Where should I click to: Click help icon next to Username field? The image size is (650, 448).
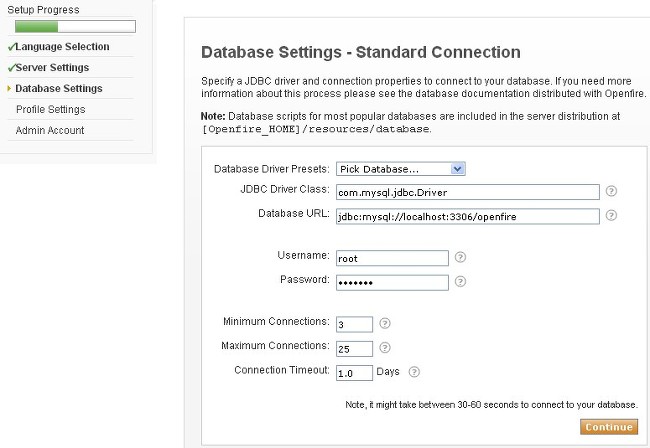[460, 257]
